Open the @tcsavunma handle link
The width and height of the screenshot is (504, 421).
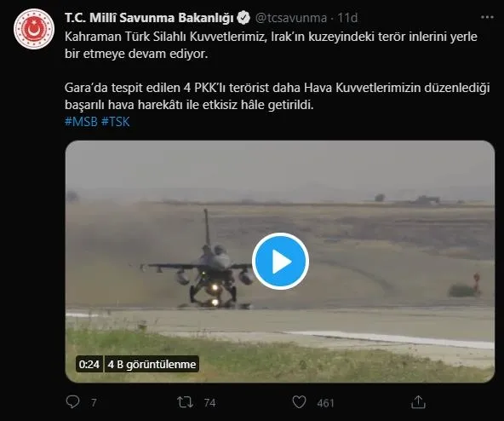coord(291,18)
